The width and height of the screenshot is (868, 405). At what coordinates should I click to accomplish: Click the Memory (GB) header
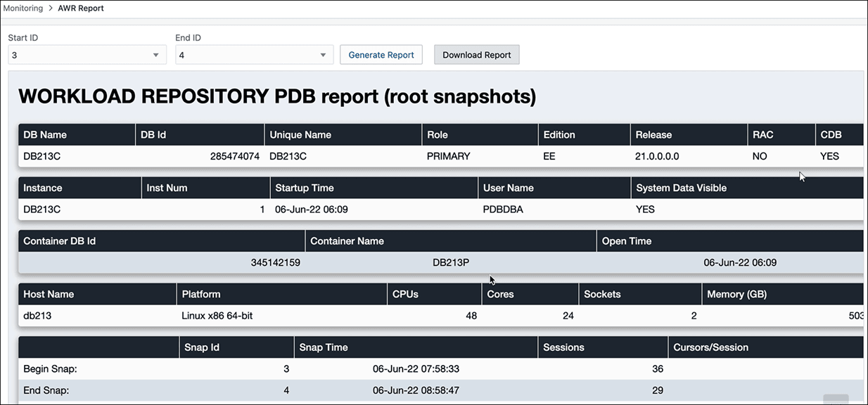point(783,294)
